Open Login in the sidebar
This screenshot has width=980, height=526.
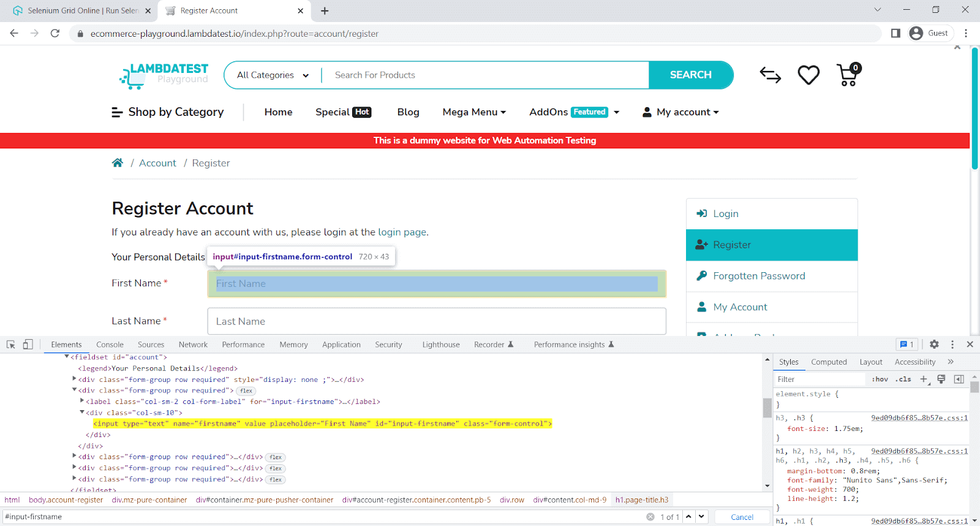(x=772, y=213)
